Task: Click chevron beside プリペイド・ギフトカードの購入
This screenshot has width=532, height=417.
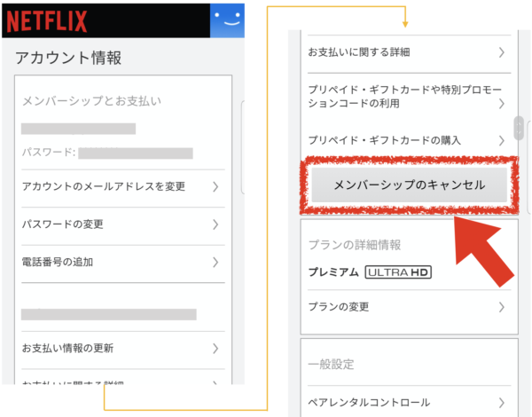Action: [x=502, y=140]
